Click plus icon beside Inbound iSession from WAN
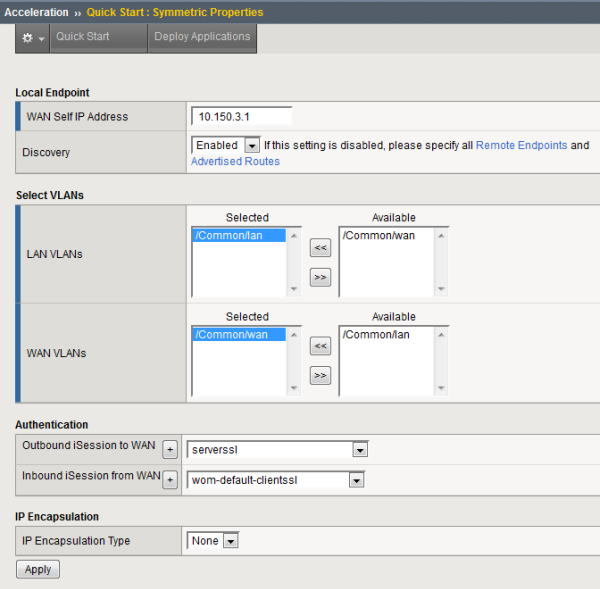This screenshot has height=589, width=600. [x=170, y=480]
